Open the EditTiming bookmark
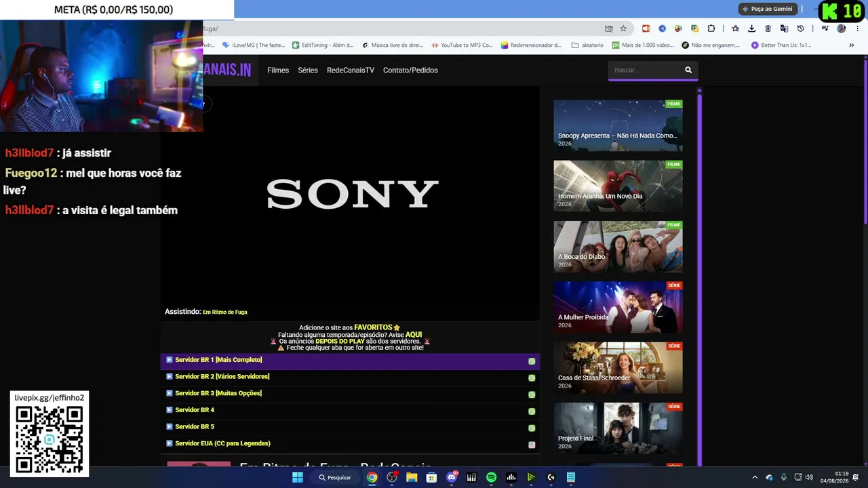The image size is (868, 488). [323, 45]
